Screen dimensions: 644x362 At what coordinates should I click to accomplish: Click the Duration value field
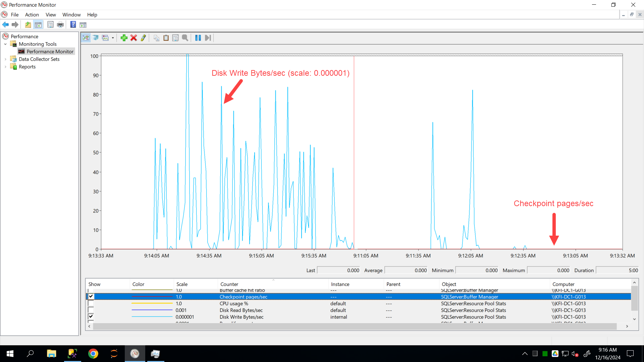pos(617,270)
